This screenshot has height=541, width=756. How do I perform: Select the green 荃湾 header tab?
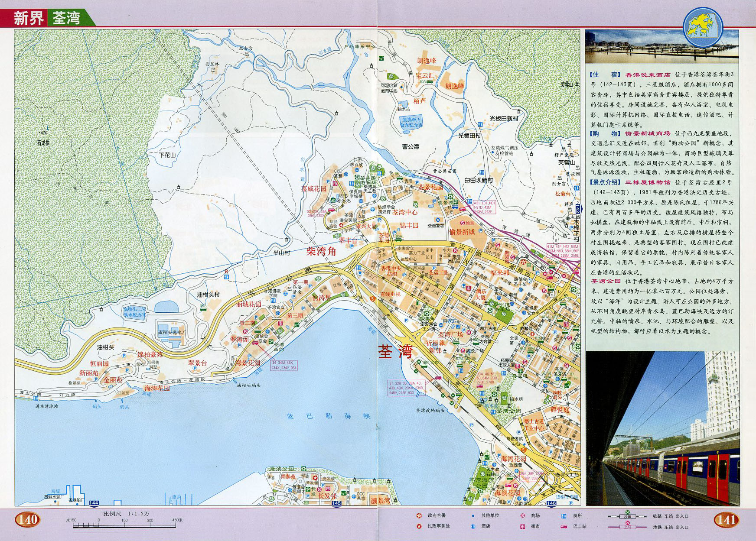66,18
